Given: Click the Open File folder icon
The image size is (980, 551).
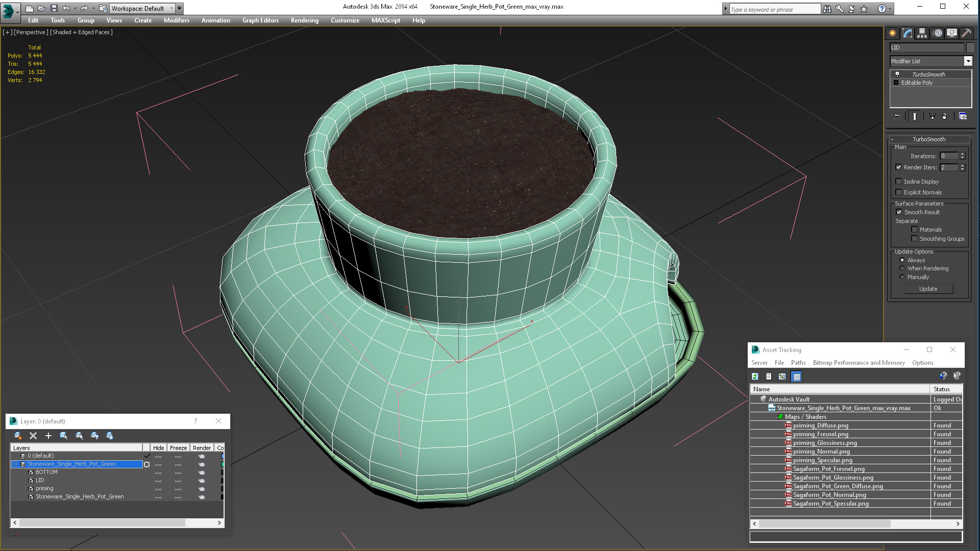Looking at the screenshot, I should click(42, 8).
